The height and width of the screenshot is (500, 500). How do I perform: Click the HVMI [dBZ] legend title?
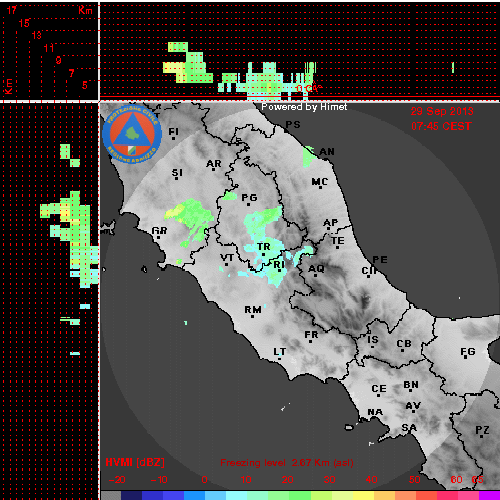135,462
